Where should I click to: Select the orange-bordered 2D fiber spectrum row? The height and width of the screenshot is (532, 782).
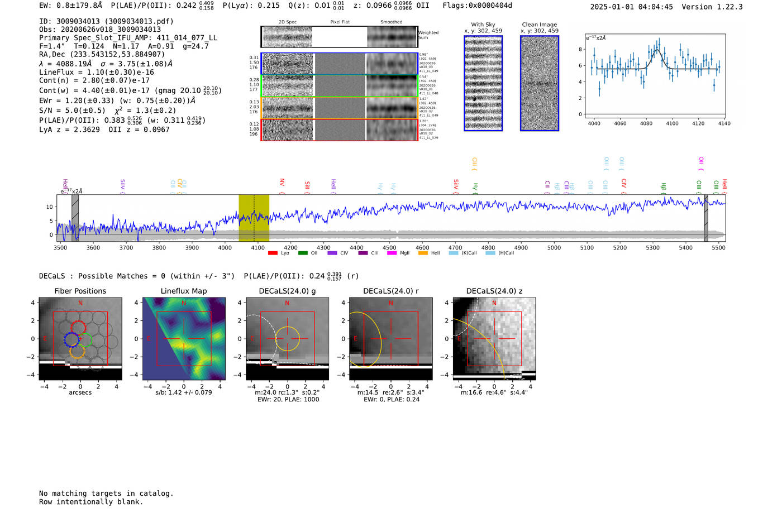[340, 108]
